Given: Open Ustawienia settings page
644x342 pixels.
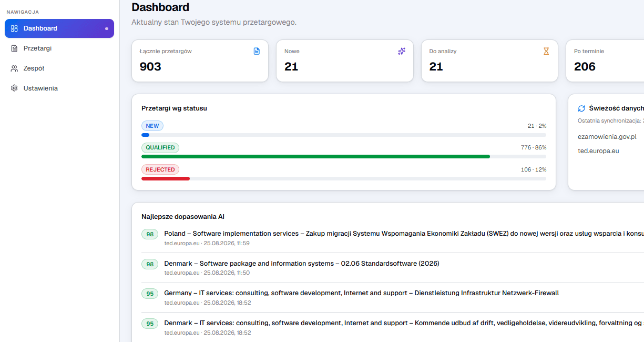Looking at the screenshot, I should click(59, 88).
